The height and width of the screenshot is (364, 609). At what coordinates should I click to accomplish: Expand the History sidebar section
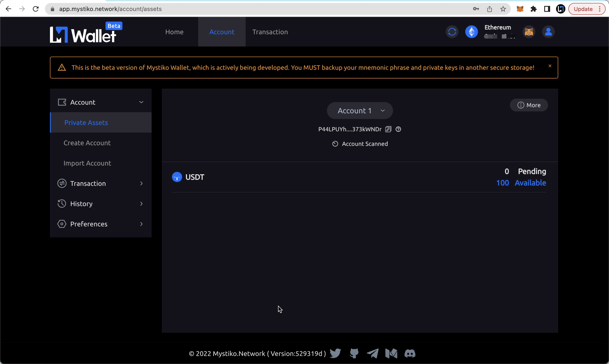[x=101, y=204]
